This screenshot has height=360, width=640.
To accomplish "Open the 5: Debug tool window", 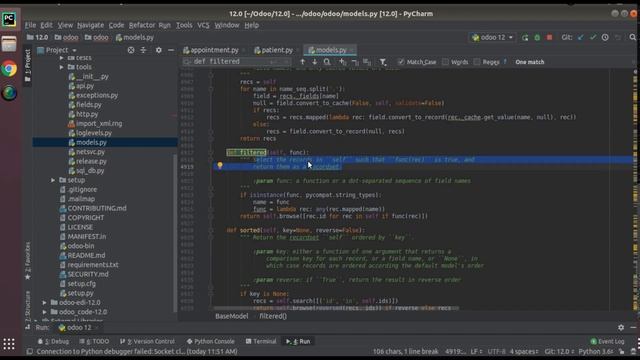I will pyautogui.click(x=53, y=341).
